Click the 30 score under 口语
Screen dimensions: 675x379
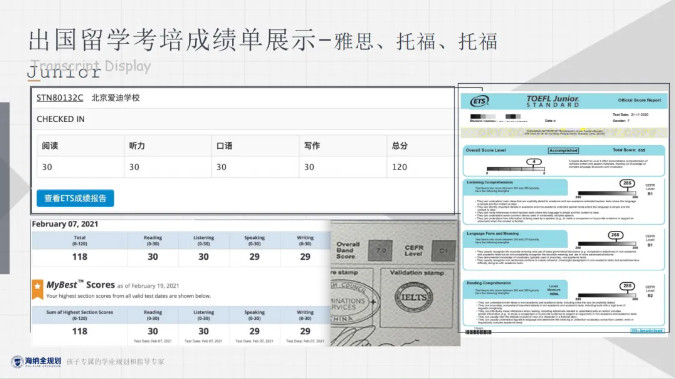pyautogui.click(x=221, y=167)
